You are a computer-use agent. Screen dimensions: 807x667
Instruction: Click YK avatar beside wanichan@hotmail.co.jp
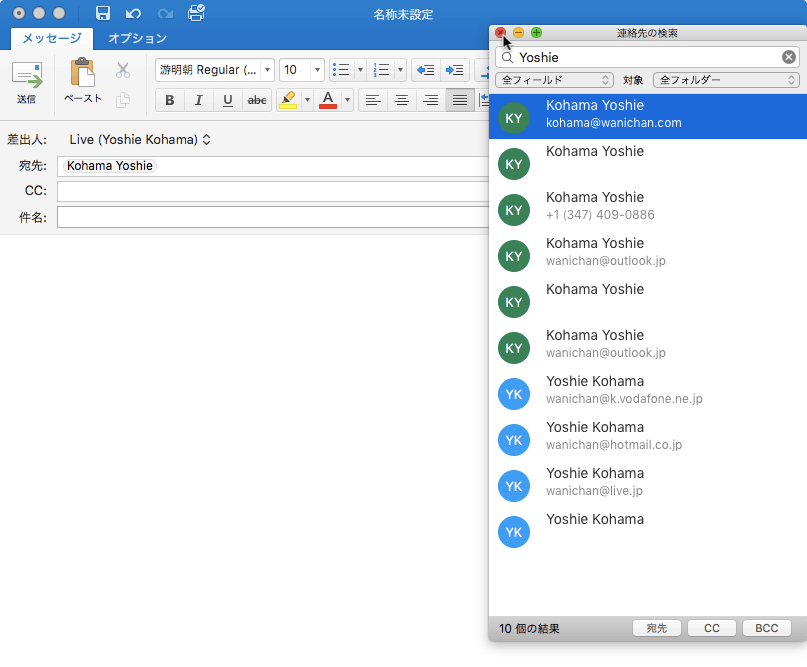(x=514, y=440)
